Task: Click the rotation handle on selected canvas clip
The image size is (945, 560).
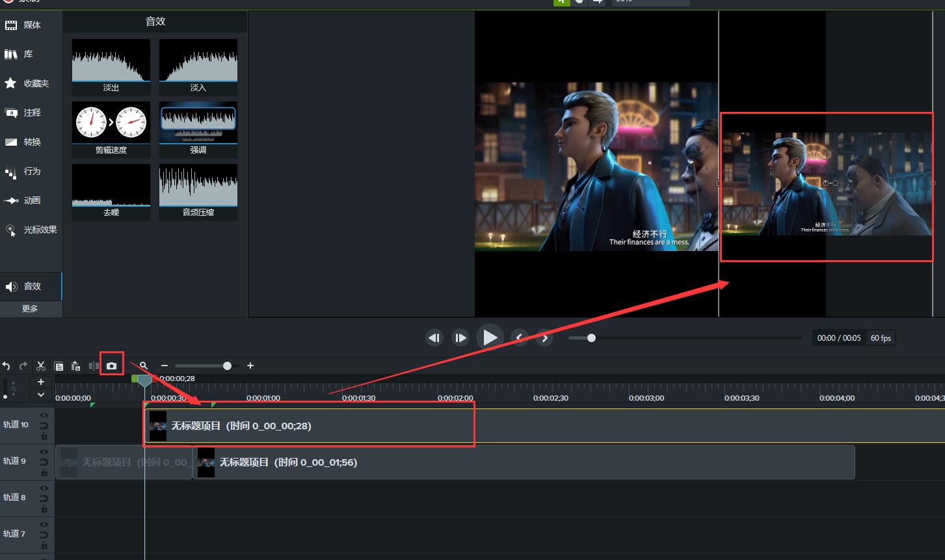Action: click(836, 183)
